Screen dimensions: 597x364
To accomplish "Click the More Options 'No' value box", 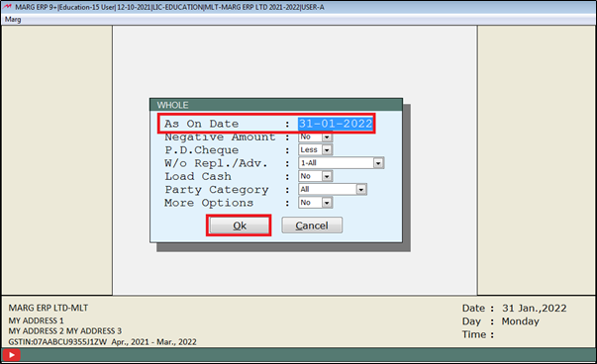I will tap(315, 203).
